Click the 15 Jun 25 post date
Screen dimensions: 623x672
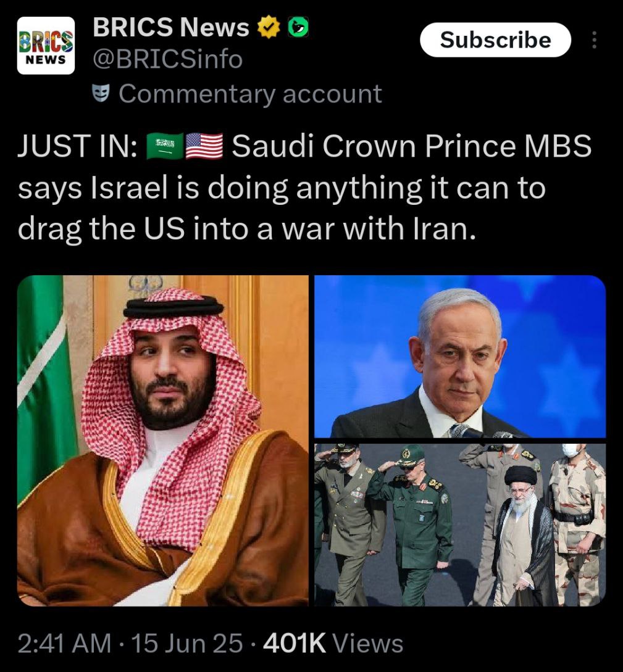click(187, 643)
